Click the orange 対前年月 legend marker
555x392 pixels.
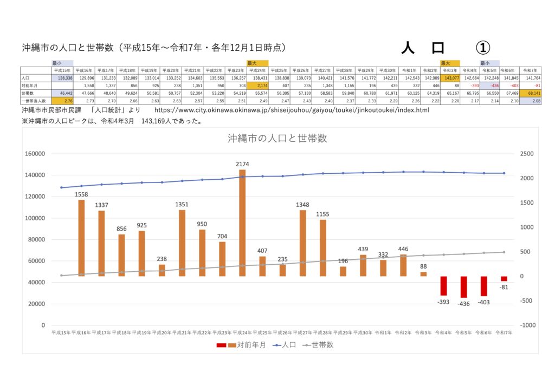click(231, 345)
